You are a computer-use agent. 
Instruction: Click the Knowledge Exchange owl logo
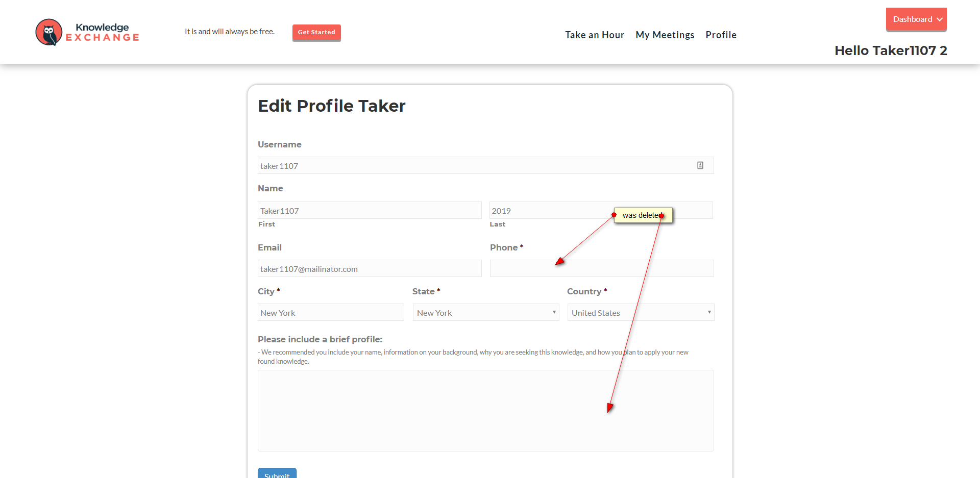click(x=49, y=32)
